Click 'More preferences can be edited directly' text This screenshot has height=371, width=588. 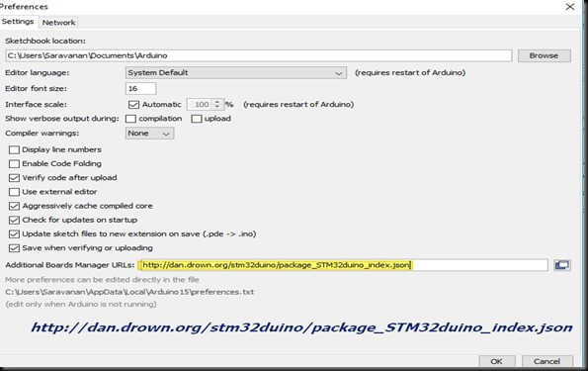[102, 280]
